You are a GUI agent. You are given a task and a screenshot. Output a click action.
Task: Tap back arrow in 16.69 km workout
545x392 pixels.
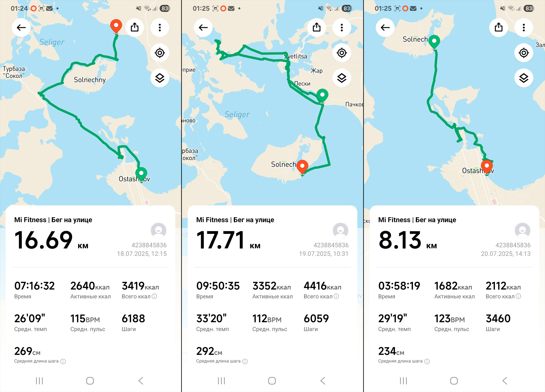pos(21,27)
